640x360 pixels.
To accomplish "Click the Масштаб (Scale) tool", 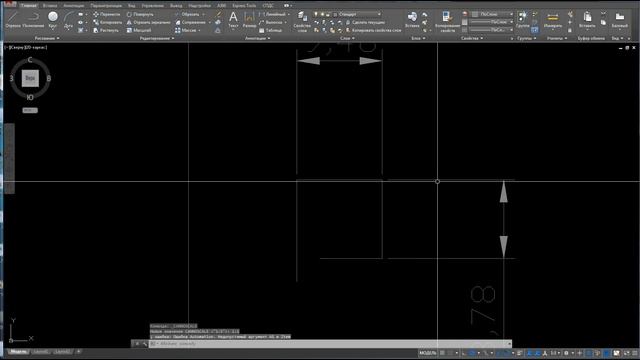I will 139,30.
